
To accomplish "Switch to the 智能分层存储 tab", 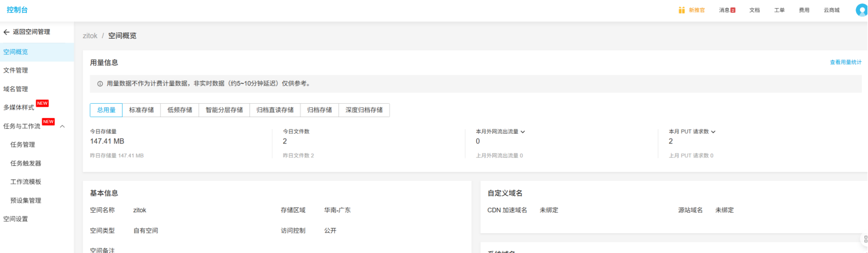I will point(224,110).
